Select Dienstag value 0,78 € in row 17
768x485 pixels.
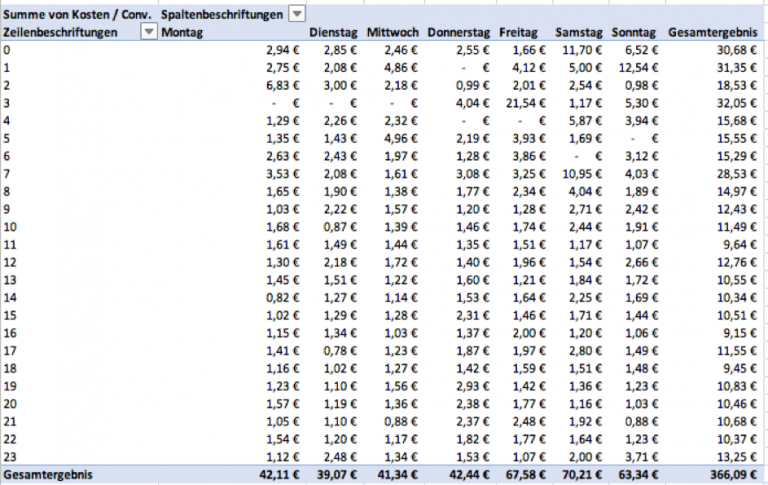point(340,351)
